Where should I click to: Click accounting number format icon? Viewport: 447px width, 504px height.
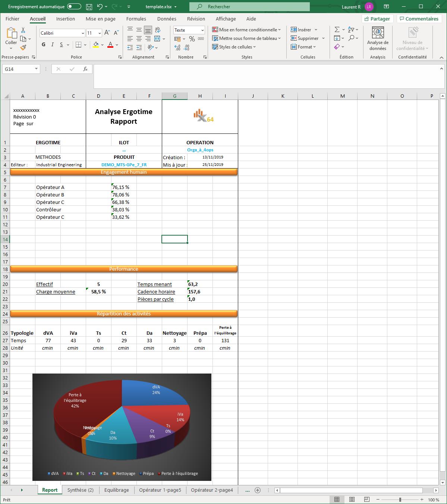(177, 39)
